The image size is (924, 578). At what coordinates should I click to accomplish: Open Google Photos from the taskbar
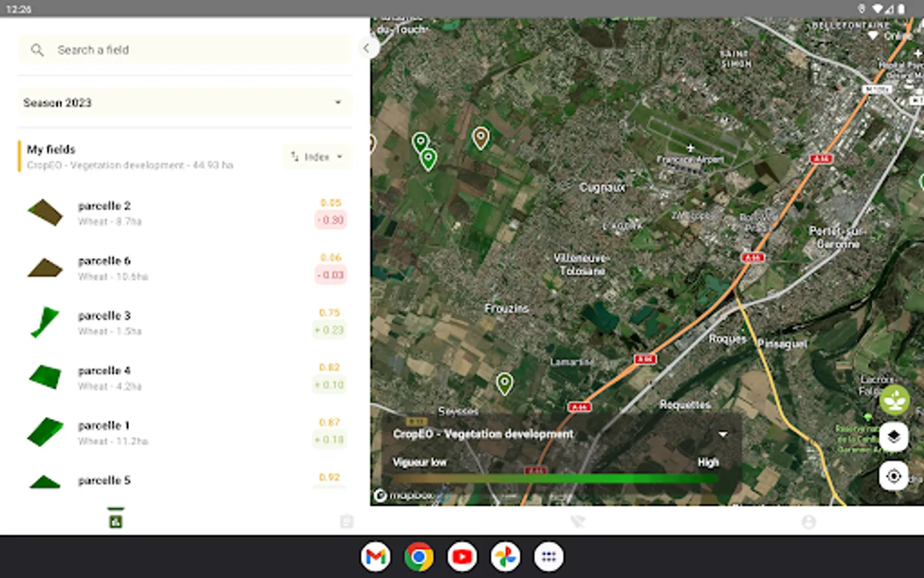(x=505, y=557)
